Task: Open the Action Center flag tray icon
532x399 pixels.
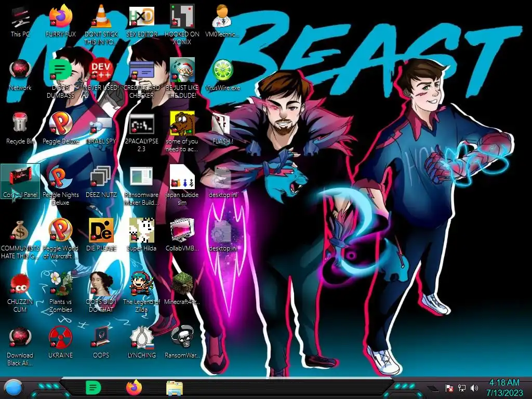Action: 449,388
